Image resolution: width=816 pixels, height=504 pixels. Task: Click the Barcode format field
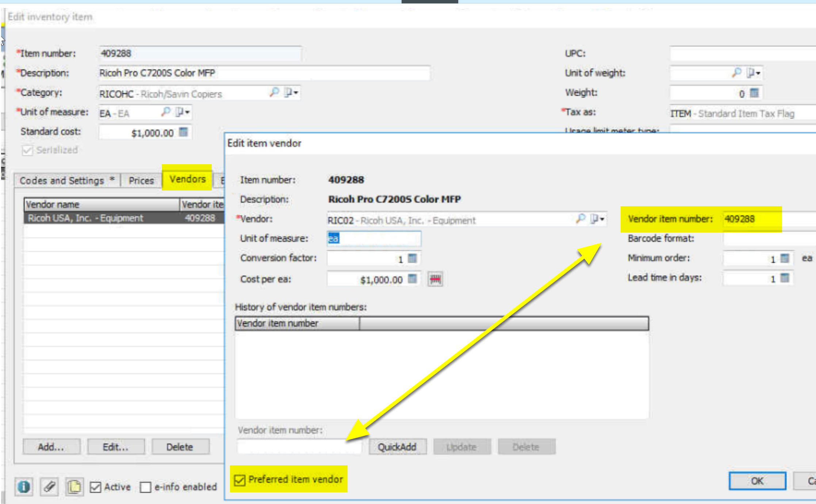coord(769,239)
